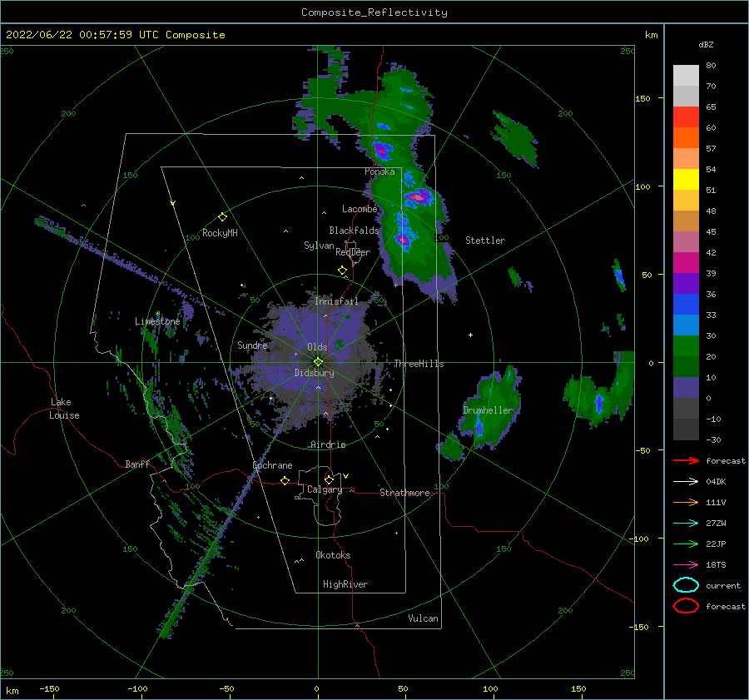Click the yellow radar site marker at Didsbury
749x700 pixels.
tap(318, 362)
